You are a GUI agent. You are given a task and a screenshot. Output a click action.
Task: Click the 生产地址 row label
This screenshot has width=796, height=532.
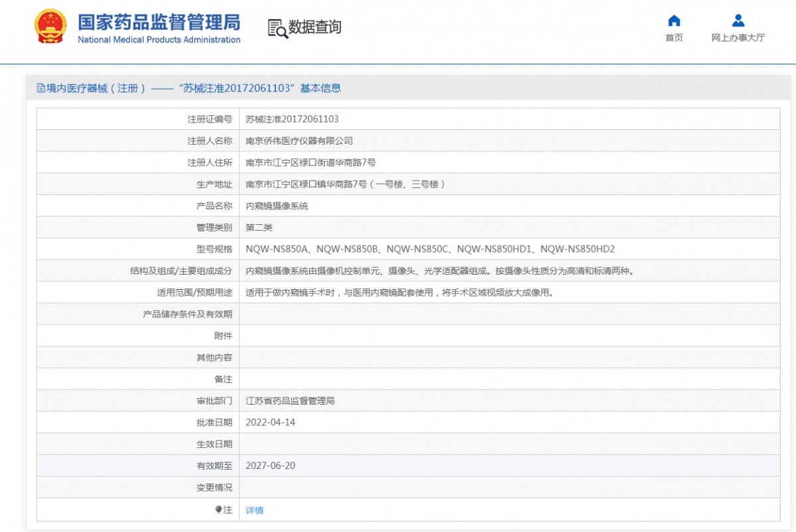pos(214,184)
